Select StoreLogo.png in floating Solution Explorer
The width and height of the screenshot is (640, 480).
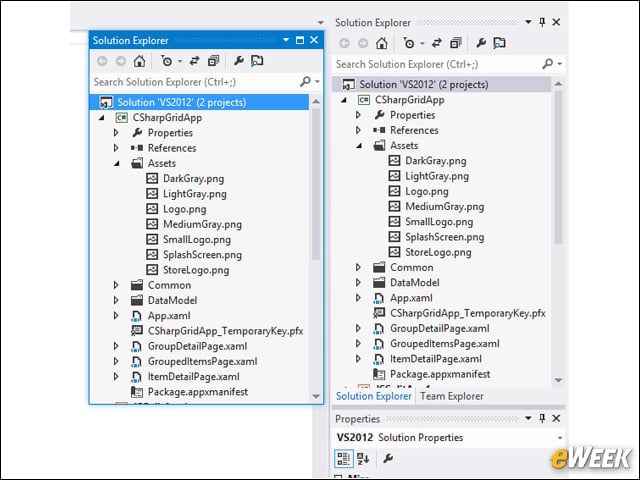coord(196,270)
